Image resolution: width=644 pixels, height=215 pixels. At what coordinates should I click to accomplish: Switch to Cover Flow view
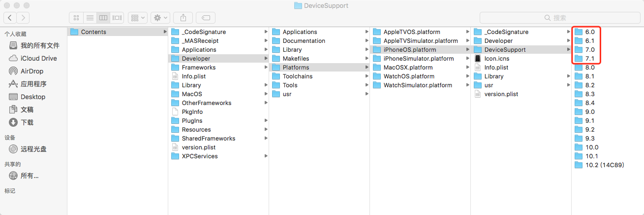point(117,18)
